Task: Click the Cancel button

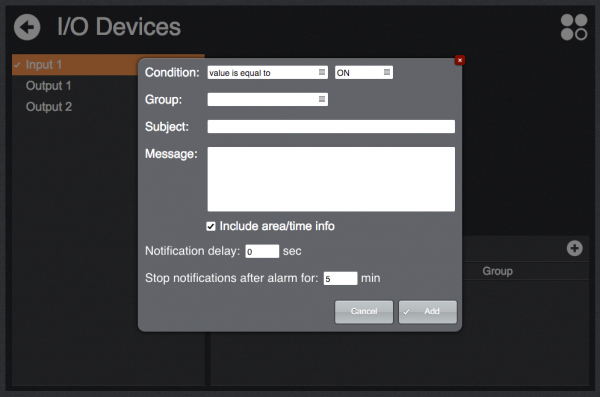Action: coord(364,312)
